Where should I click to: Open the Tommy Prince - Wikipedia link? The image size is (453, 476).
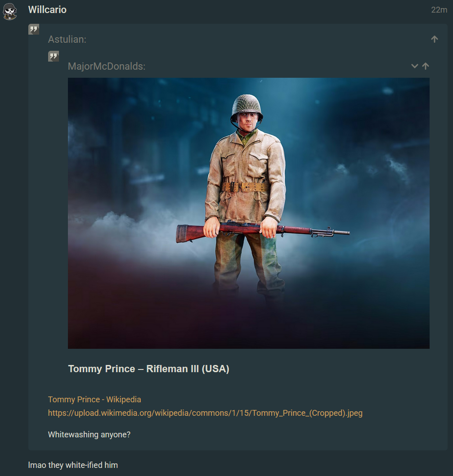pos(94,400)
